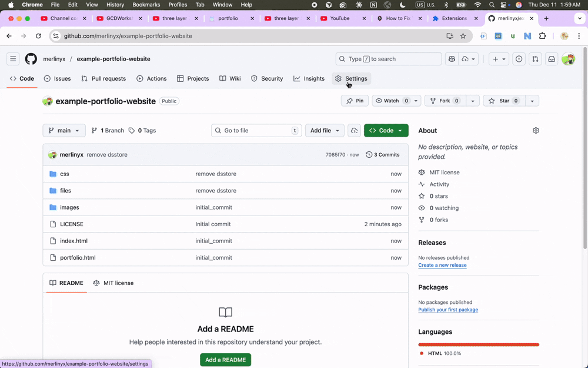Click the GitHub Octocat logo
Image resolution: width=588 pixels, height=368 pixels.
point(31,59)
